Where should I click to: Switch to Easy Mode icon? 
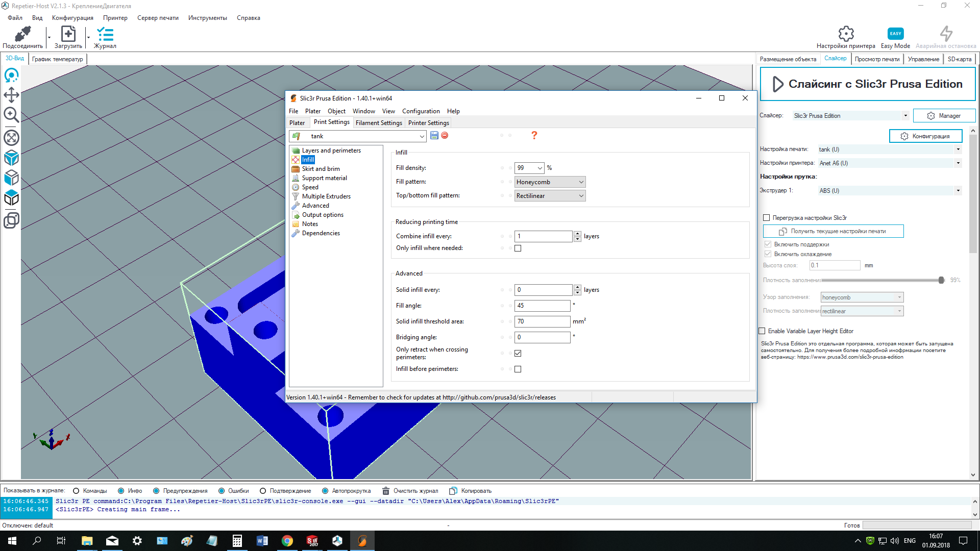(895, 34)
